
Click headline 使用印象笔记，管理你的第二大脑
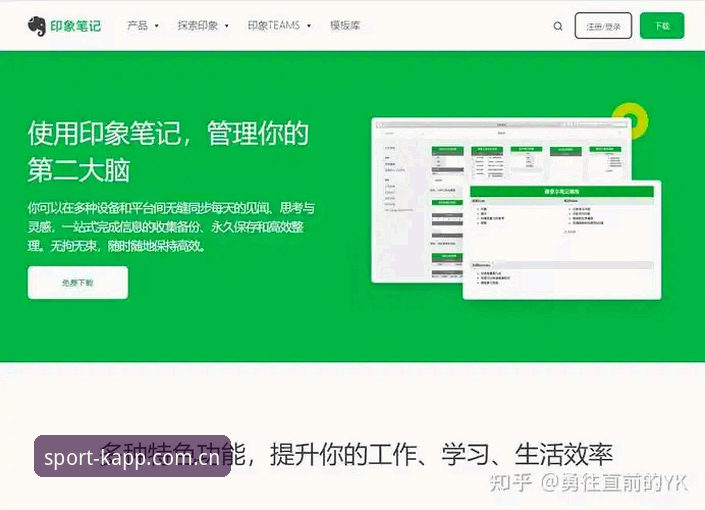tap(169, 152)
